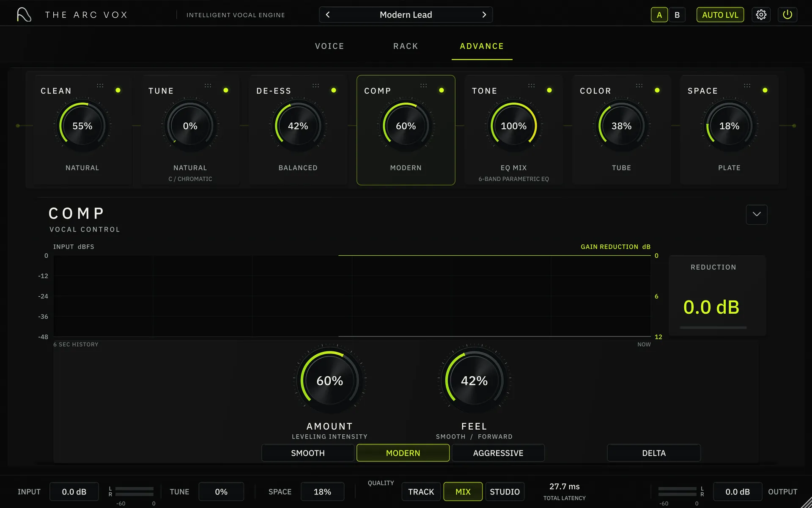Go to previous preset with left arrow

point(328,15)
